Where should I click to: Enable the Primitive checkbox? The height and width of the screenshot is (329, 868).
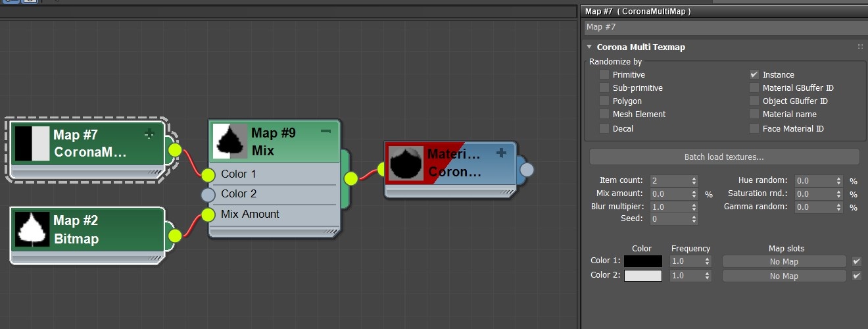point(604,74)
